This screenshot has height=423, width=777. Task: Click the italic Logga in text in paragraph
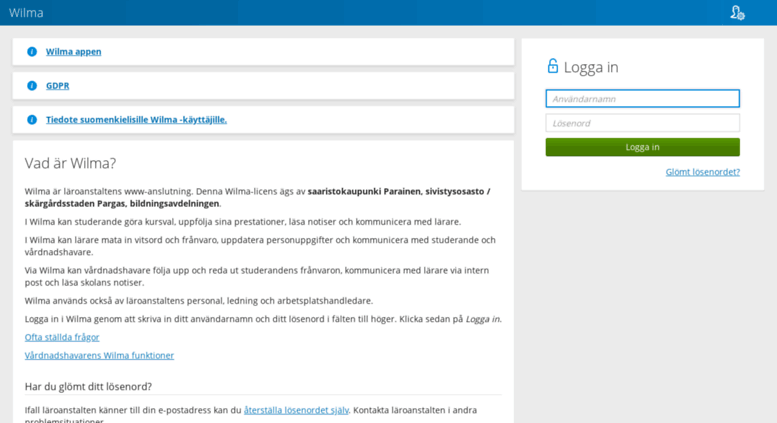483,319
